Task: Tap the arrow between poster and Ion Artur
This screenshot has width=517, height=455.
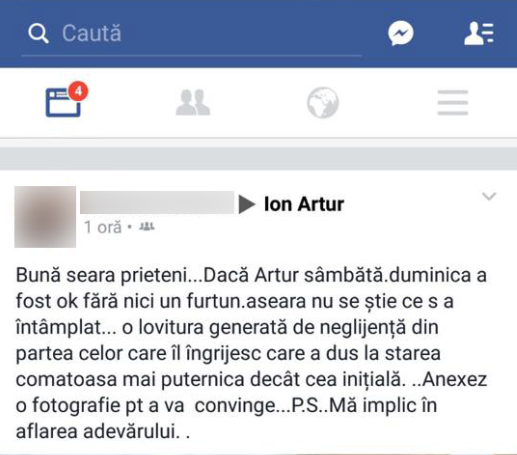Action: 247,204
